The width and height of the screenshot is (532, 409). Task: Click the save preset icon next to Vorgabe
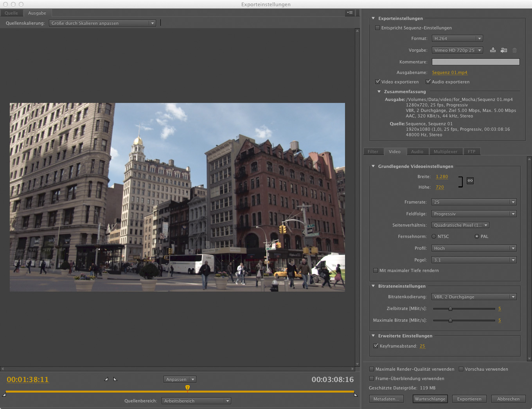(x=493, y=50)
